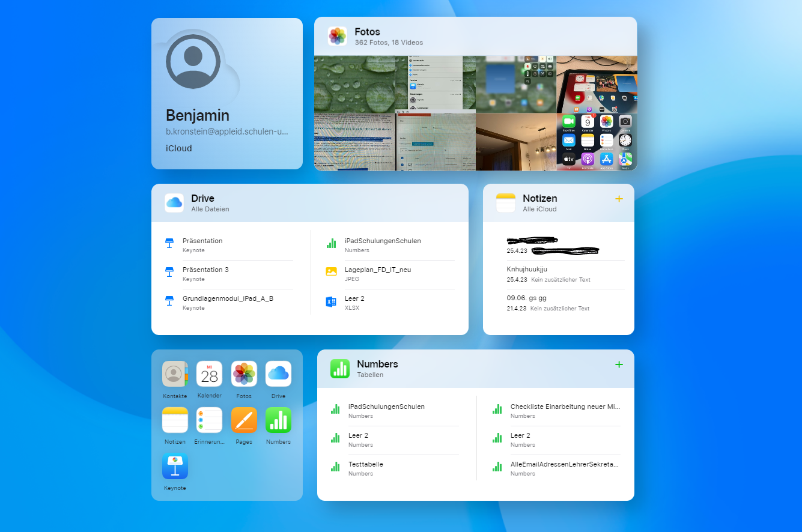Viewport: 802px width, 532px height.
Task: Click the b.kronstein Apple ID email
Action: pyautogui.click(x=227, y=131)
